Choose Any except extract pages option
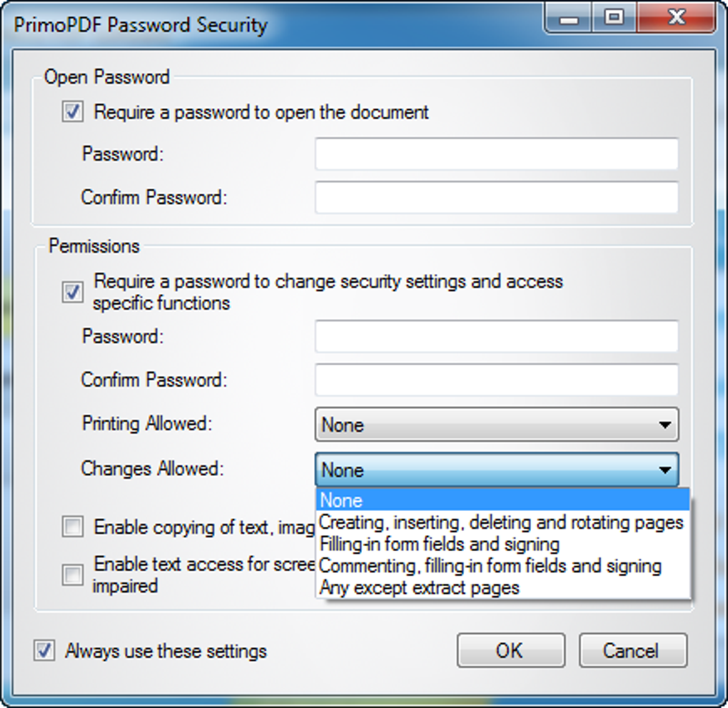Image resolution: width=728 pixels, height=708 pixels. point(420,588)
